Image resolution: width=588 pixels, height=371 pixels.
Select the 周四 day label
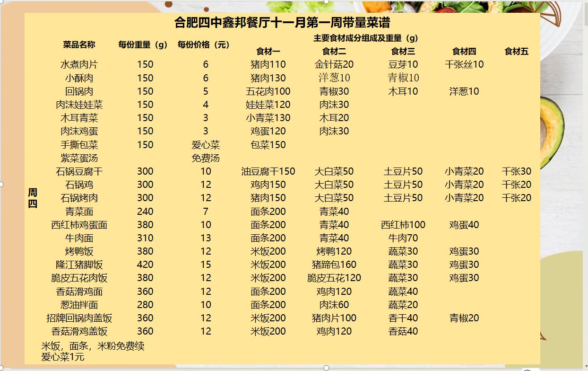tap(32, 198)
